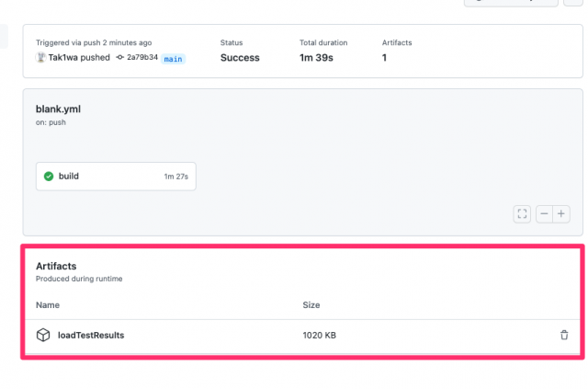Screen dimensions: 588x389
Task: Click the Artifacts section heading
Action: point(56,266)
